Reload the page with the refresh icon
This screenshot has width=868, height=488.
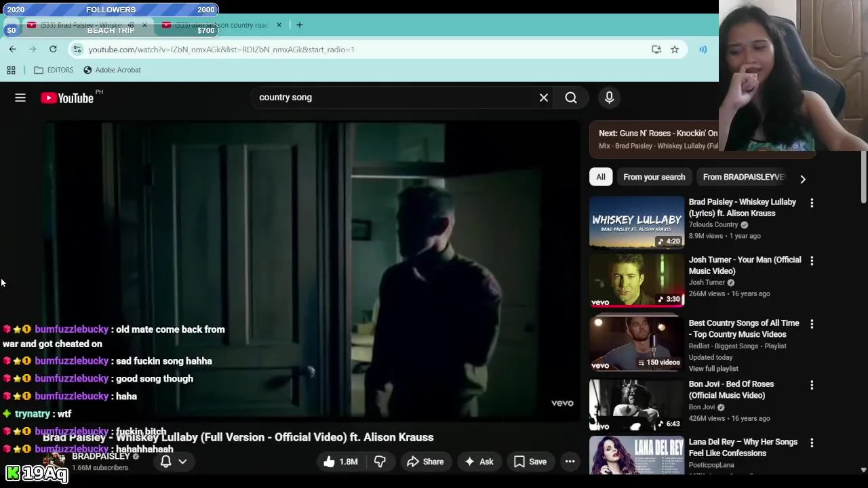[x=53, y=49]
